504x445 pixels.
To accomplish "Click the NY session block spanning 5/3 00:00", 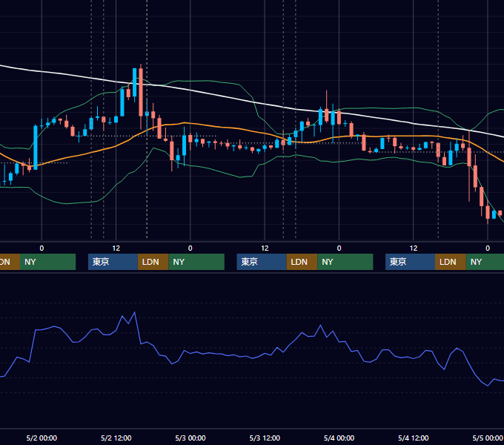I will (x=196, y=262).
